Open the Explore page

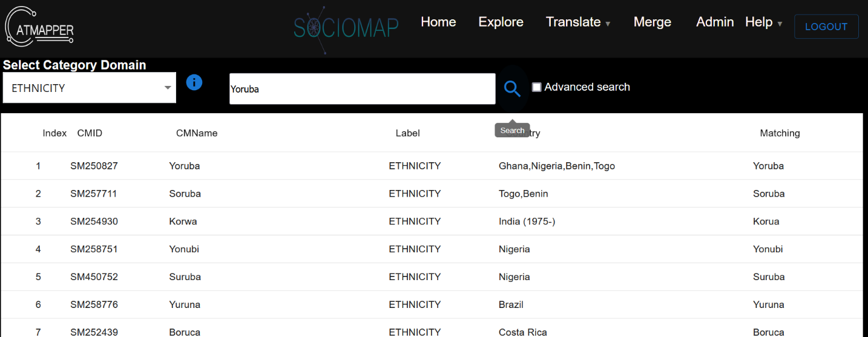click(501, 22)
